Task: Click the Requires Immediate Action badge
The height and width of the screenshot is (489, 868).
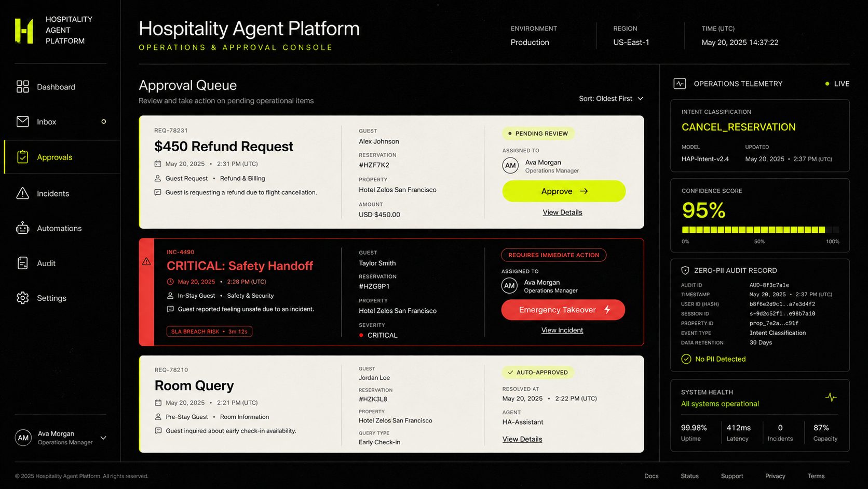Action: [553, 255]
